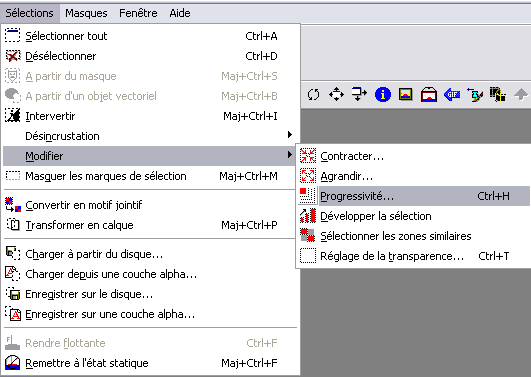Click the Maj+Ctrl+P shortcut text
This screenshot has height=377, width=531.
[249, 225]
